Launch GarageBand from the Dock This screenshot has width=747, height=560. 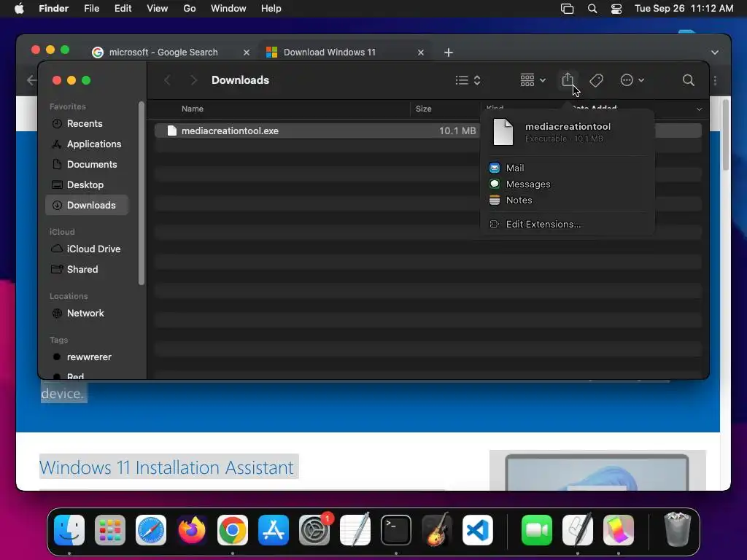437,530
